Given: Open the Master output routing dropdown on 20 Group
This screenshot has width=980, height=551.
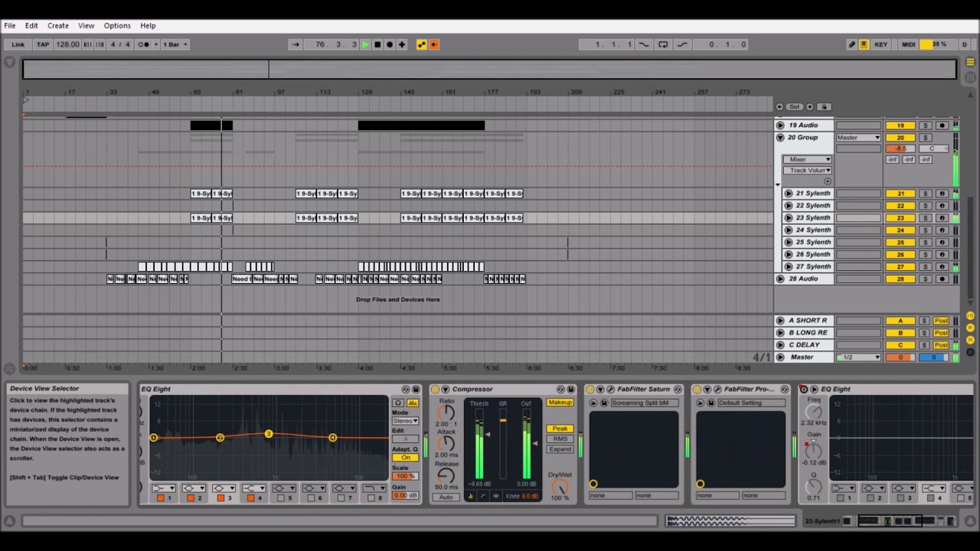Looking at the screenshot, I should click(858, 138).
